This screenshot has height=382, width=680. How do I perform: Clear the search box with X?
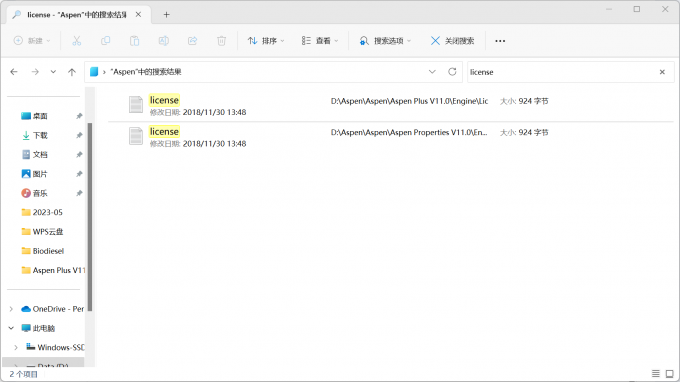pos(662,72)
